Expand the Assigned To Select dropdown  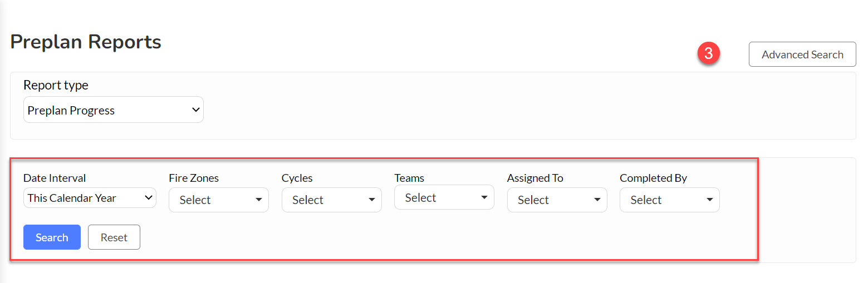[557, 200]
